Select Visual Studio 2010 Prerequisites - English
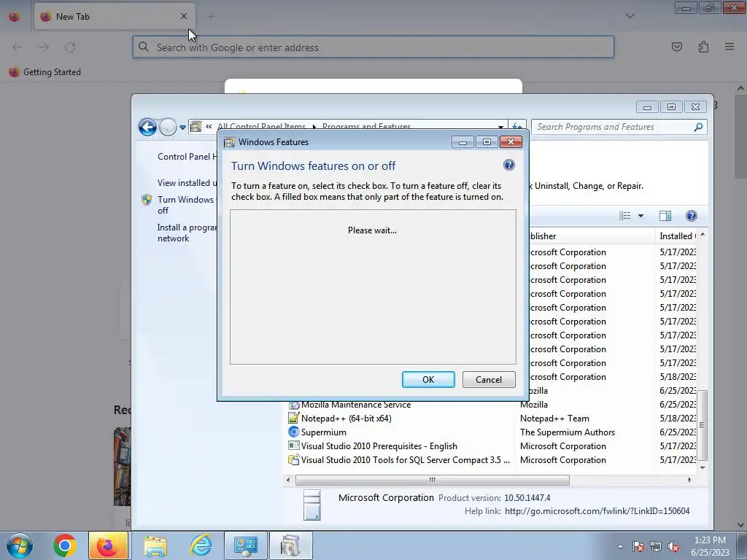The image size is (747, 560). coord(379,446)
